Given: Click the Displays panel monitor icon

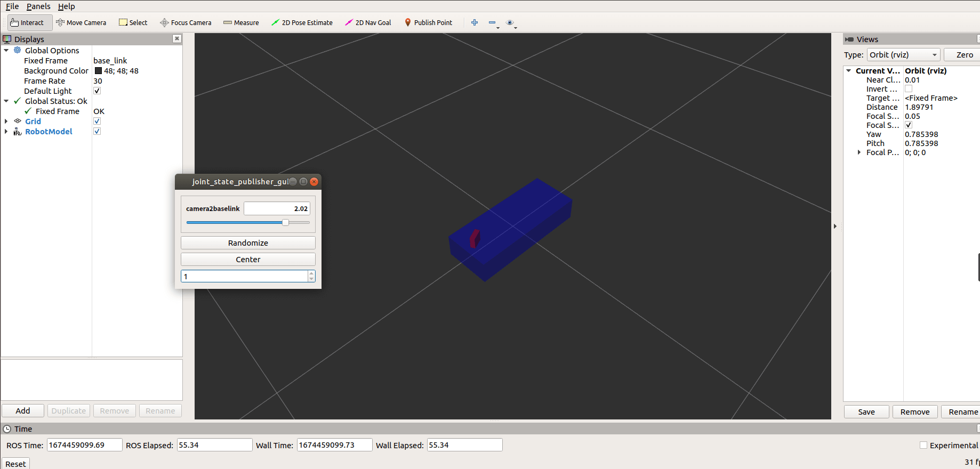Looking at the screenshot, I should 7,39.
